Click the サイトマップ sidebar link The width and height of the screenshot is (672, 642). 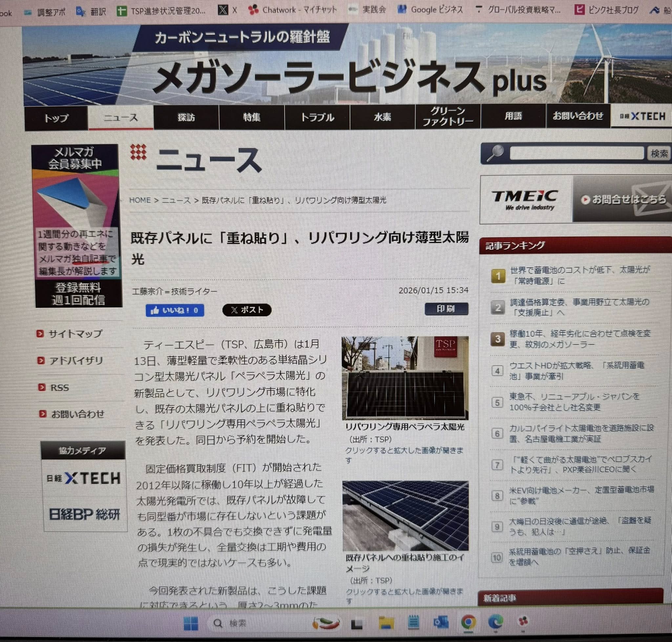[x=75, y=334]
